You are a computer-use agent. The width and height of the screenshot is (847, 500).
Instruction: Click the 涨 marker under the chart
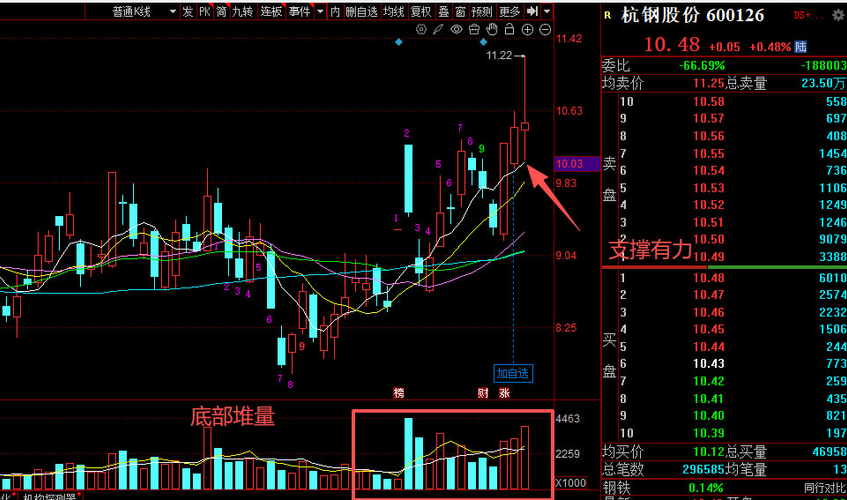pyautogui.click(x=505, y=393)
